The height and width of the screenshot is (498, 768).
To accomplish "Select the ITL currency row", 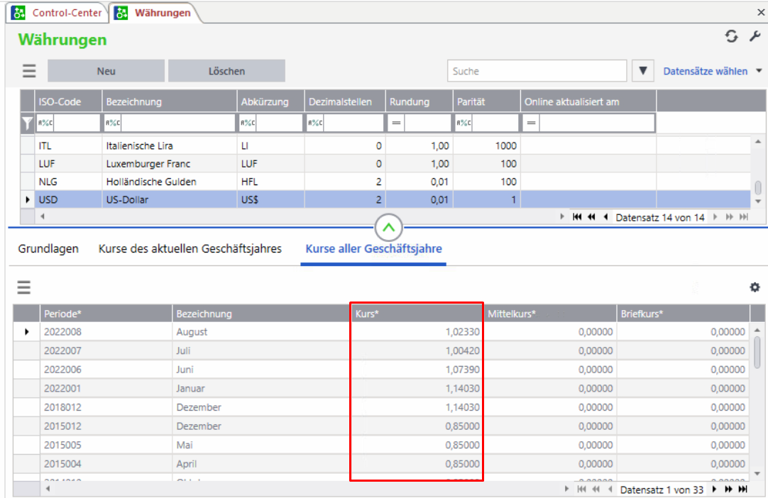I will pos(385,145).
